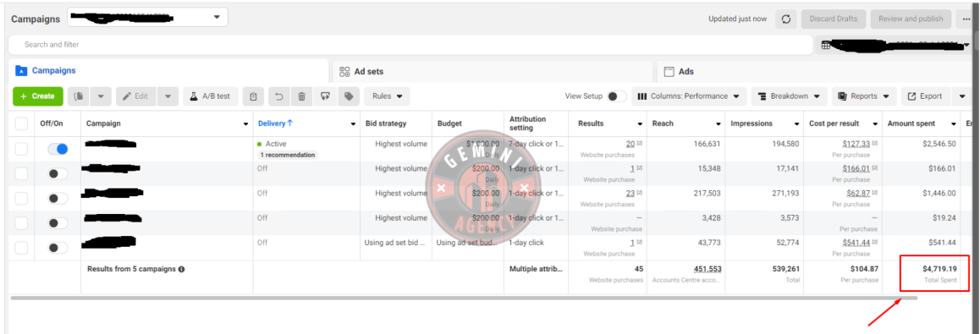Click the $62.87 cost per purchase link

tap(858, 193)
